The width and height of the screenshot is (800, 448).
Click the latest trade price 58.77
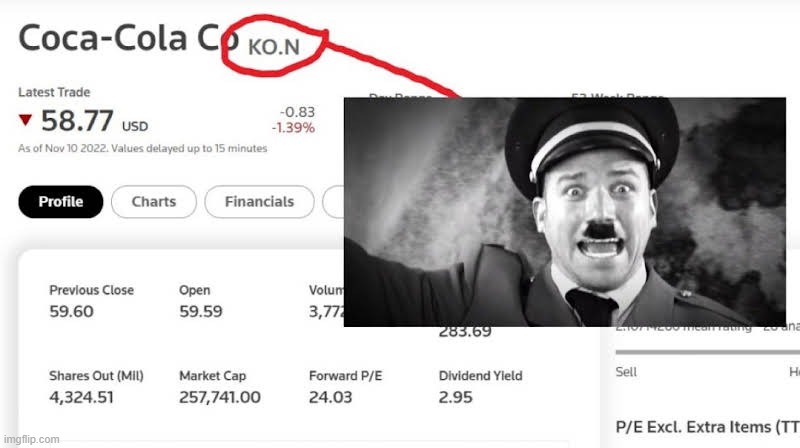77,121
